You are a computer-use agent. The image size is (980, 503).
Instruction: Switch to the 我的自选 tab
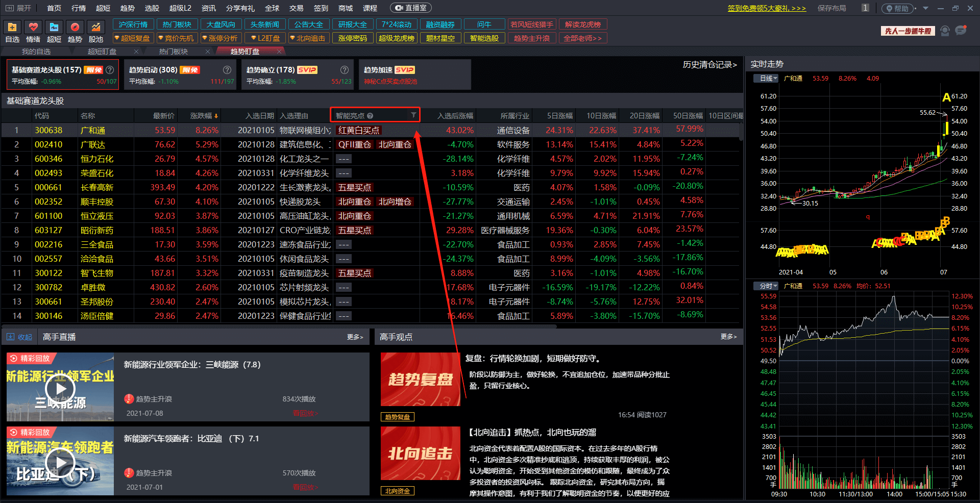click(36, 52)
